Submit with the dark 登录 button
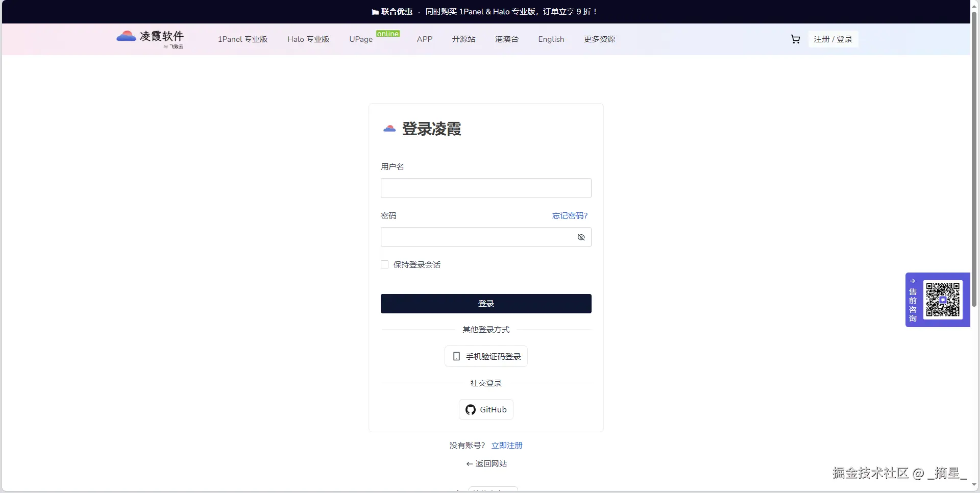The height and width of the screenshot is (493, 980). click(x=486, y=304)
